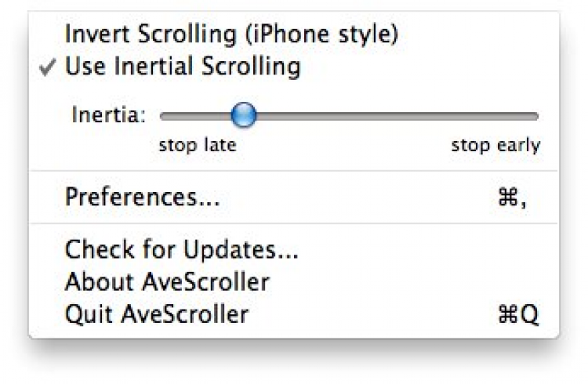Click the empty check area before Invert Scrolling
The width and height of the screenshot is (588, 384).
(48, 35)
